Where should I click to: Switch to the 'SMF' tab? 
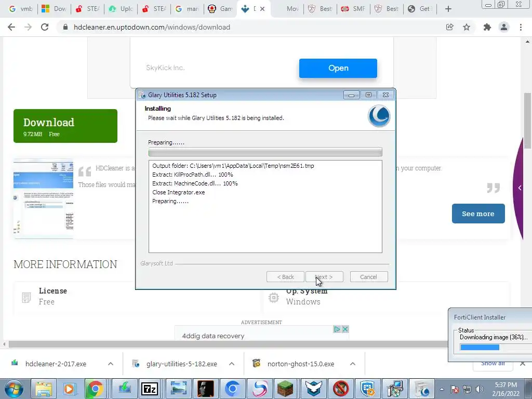[353, 9]
